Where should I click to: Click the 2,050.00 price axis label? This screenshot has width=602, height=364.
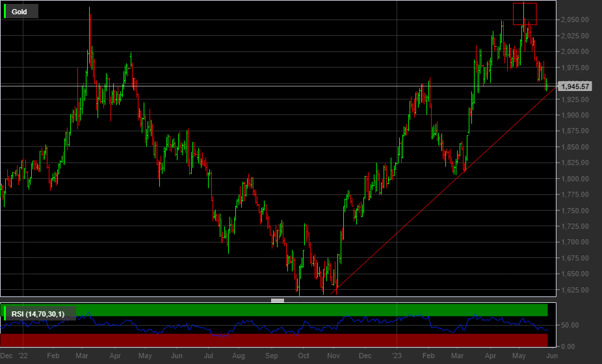pos(575,19)
